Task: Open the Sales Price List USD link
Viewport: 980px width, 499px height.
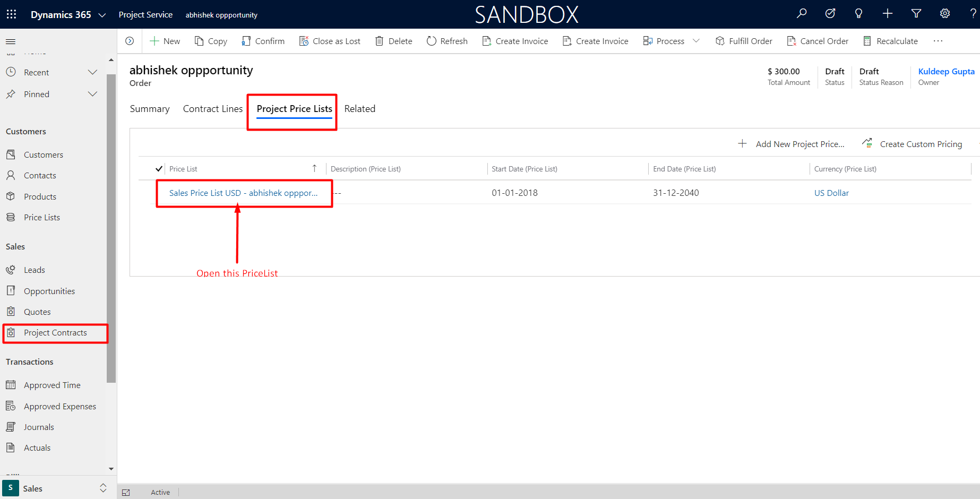Action: coord(243,193)
